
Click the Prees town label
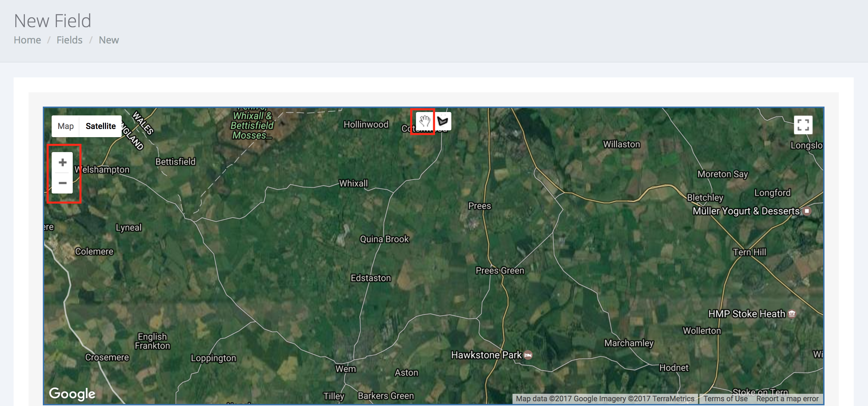coord(480,206)
